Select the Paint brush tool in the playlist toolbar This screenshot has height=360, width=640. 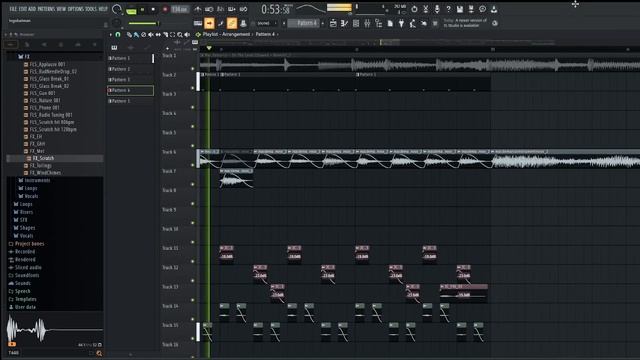(136, 35)
